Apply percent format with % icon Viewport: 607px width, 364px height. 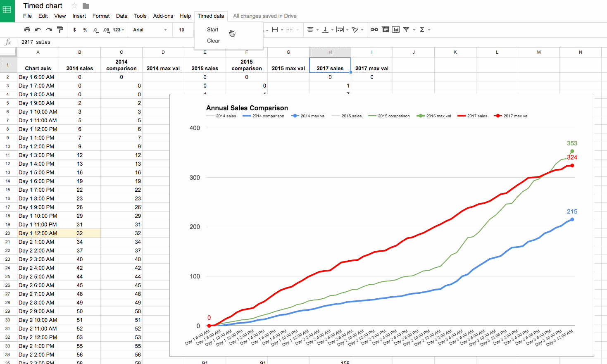point(85,30)
